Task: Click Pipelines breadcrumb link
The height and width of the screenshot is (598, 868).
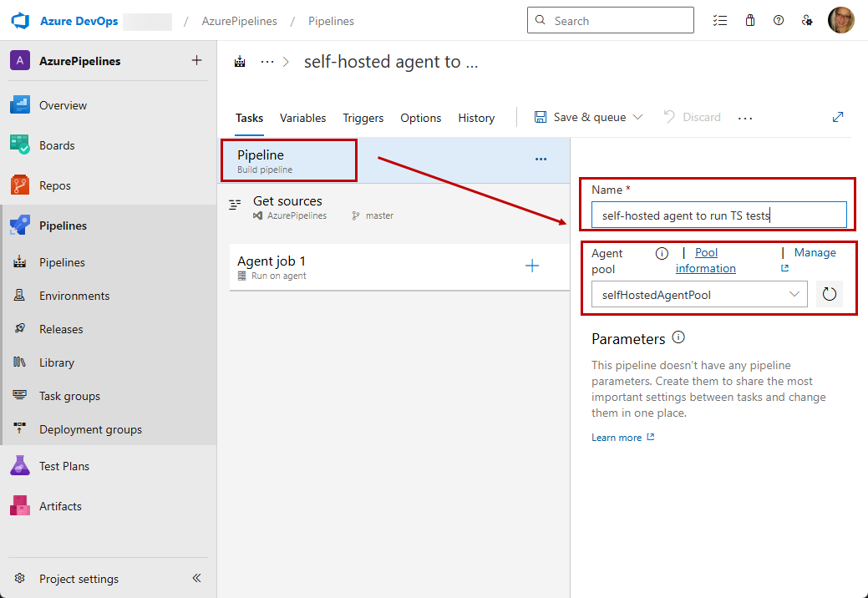Action: [x=331, y=21]
